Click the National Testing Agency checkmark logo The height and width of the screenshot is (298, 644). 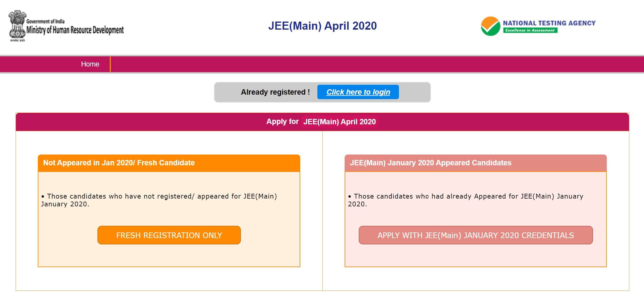click(x=490, y=26)
